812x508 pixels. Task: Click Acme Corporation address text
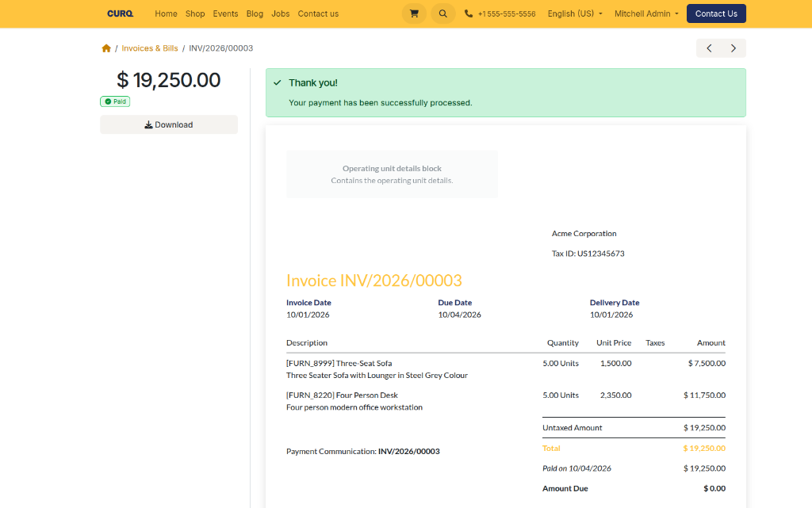coord(584,233)
